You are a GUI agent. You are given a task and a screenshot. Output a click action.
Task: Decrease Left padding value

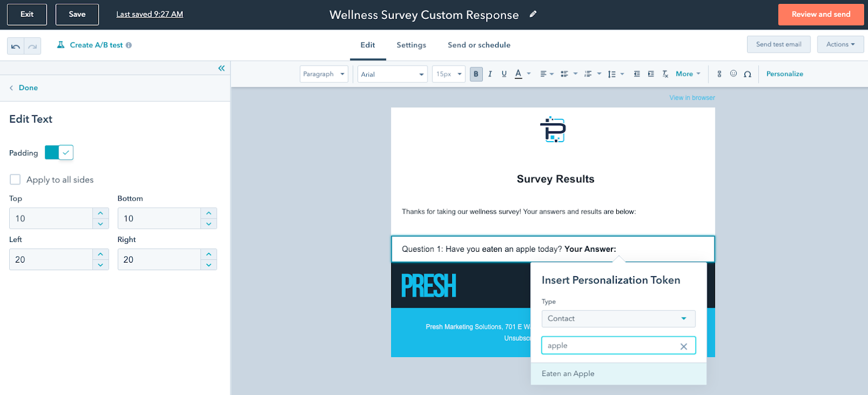click(100, 265)
